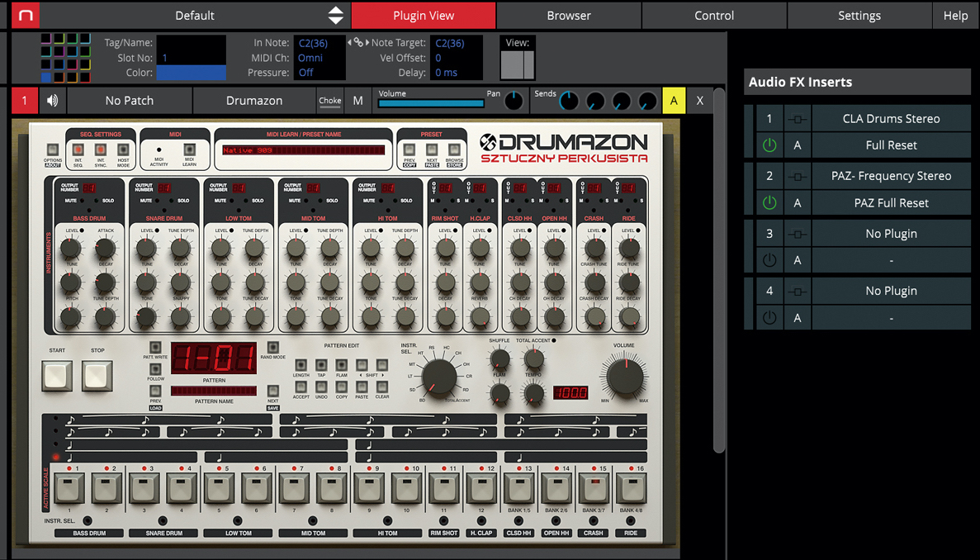Viewport: 980px width, 560px height.
Task: Click the blue slot Volume slider
Action: tap(431, 104)
